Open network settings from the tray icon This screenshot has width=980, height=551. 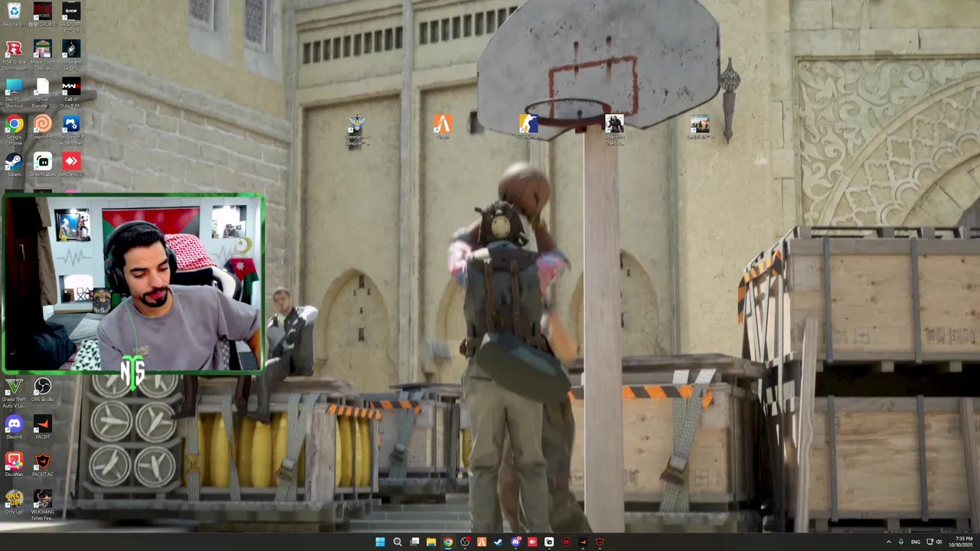point(930,542)
